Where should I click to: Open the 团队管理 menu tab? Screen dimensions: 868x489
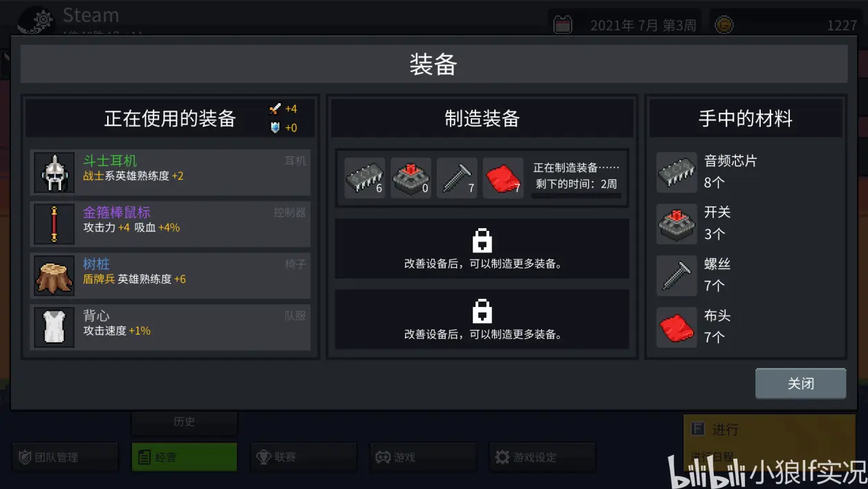[x=65, y=457]
